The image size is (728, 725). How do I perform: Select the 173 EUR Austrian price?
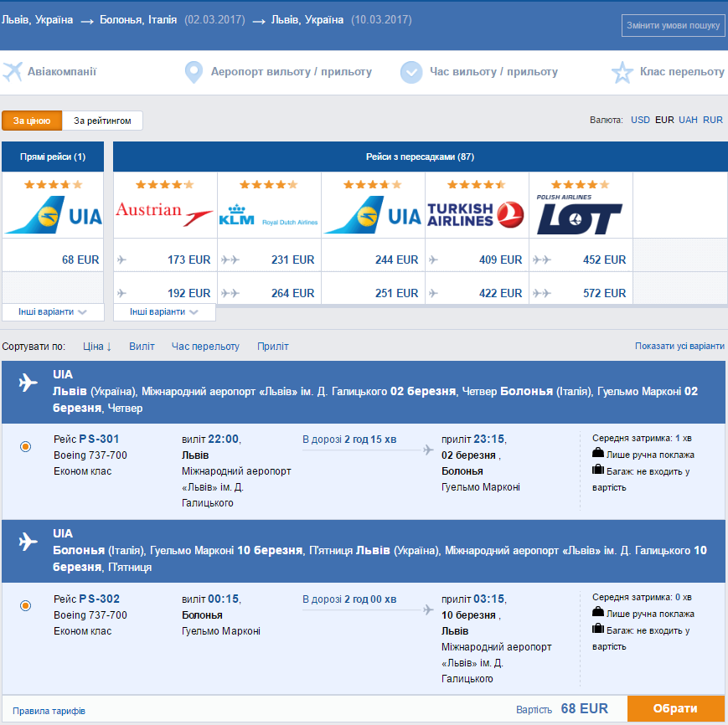[189, 260]
